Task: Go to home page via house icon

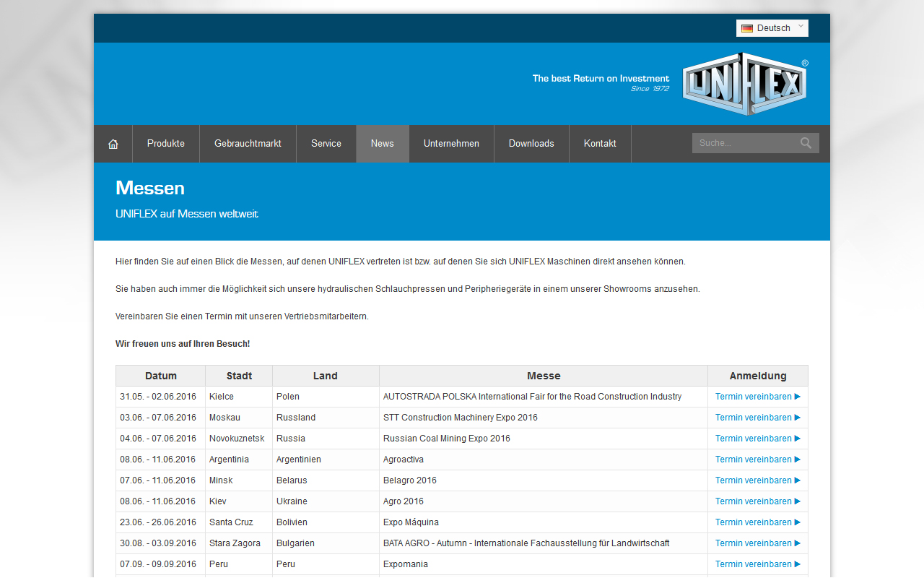Action: click(x=113, y=144)
